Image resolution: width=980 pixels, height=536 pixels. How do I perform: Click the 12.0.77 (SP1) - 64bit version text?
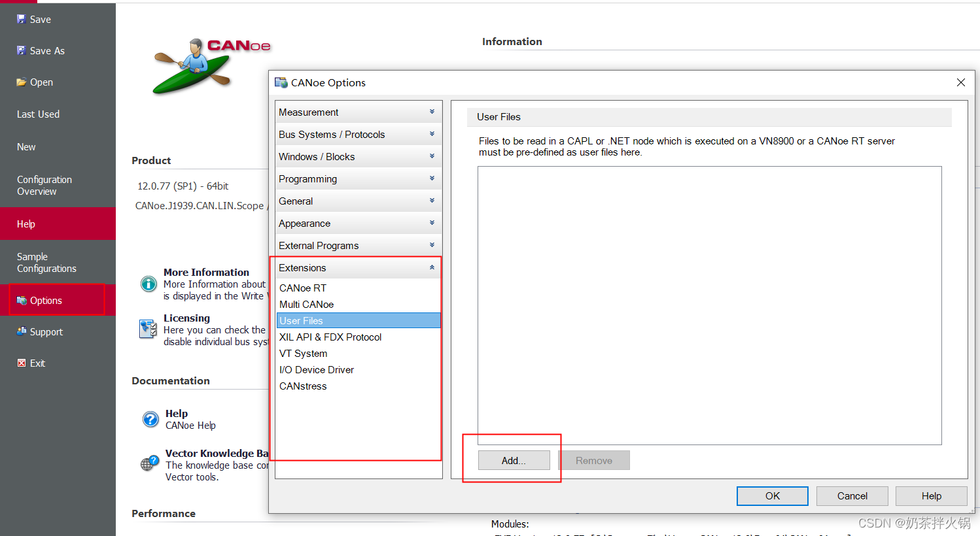(183, 186)
